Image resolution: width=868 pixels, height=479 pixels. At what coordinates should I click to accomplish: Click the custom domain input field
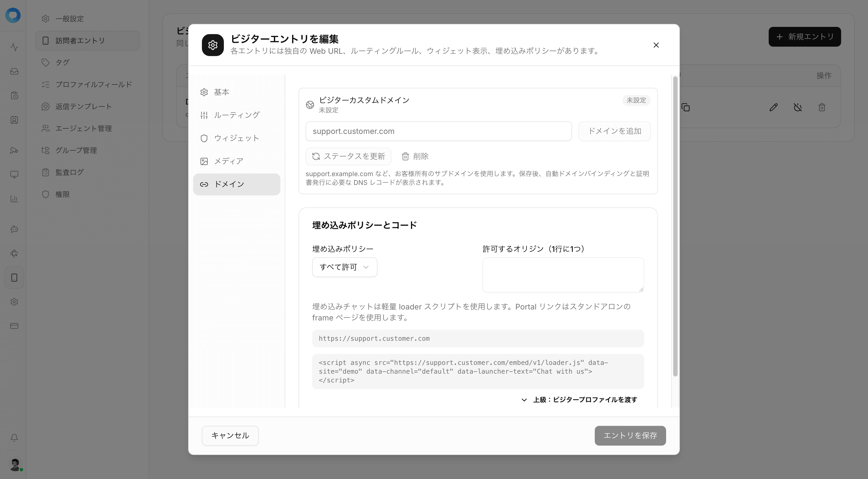coord(438,131)
